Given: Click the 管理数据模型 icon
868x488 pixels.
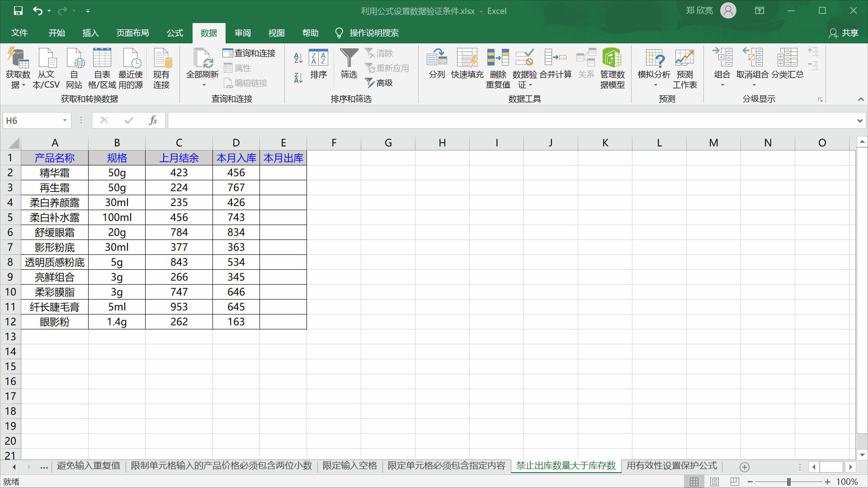Looking at the screenshot, I should coord(612,68).
